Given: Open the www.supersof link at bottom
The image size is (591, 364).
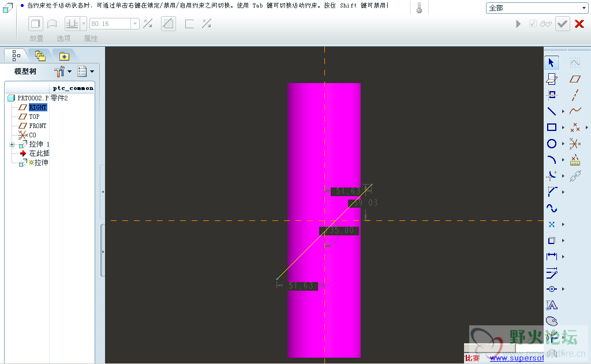Looking at the screenshot, I should [517, 358].
